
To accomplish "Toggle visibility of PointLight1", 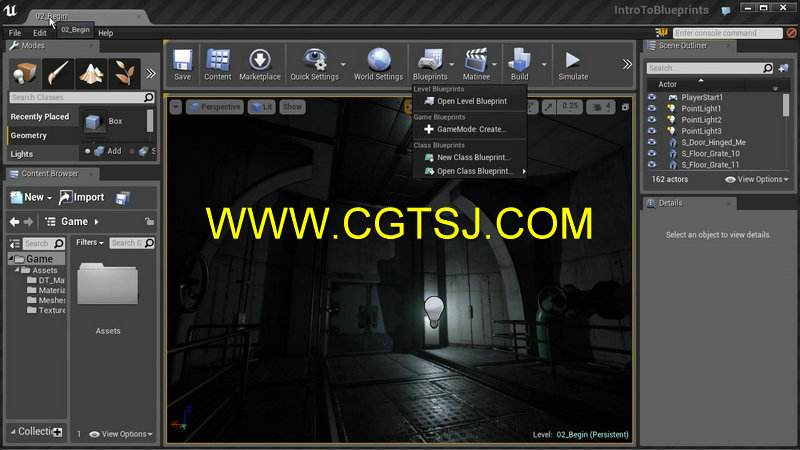I will click(x=652, y=108).
